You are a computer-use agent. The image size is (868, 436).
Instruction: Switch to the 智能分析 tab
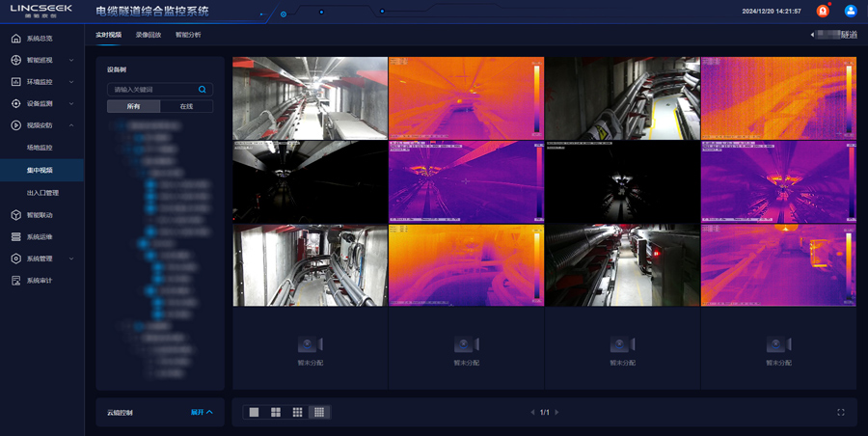(x=188, y=35)
